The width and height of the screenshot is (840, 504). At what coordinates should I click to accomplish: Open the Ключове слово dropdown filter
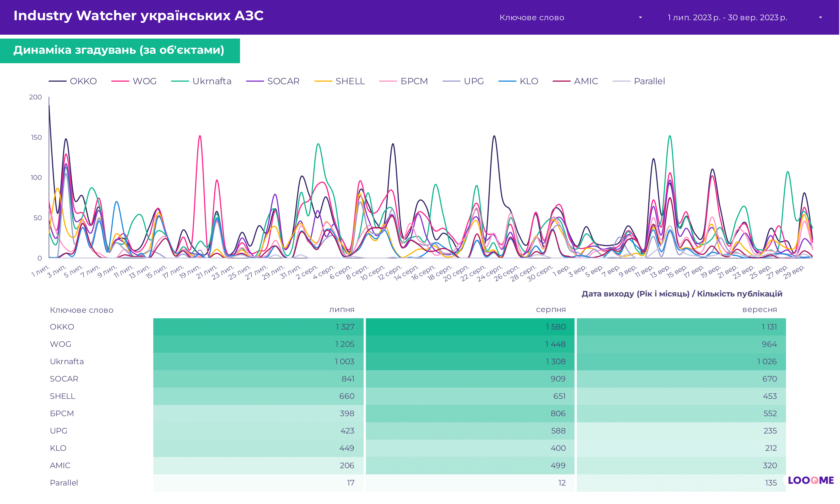click(532, 18)
